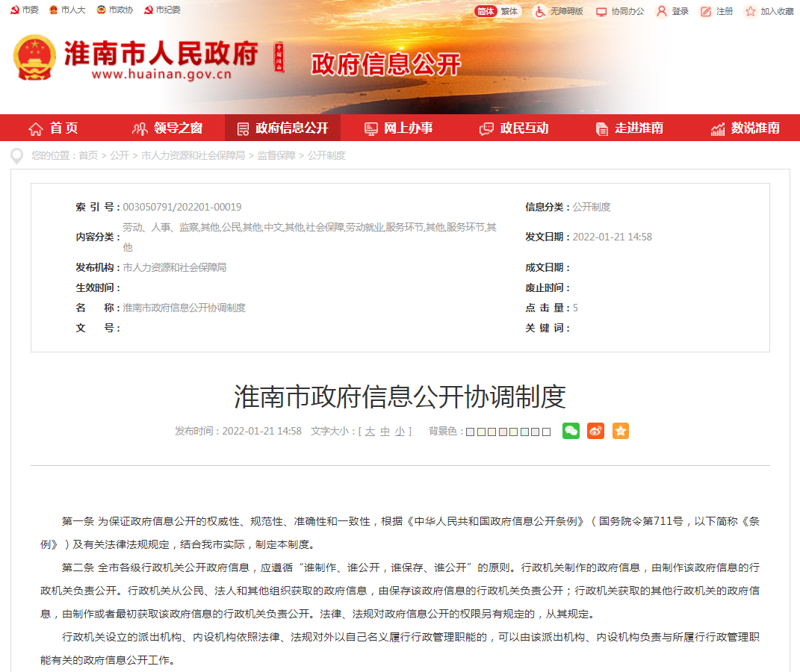Screen dimensions: 800x672
Task: Go to 首页 via breadcrumb link
Action: (x=90, y=155)
